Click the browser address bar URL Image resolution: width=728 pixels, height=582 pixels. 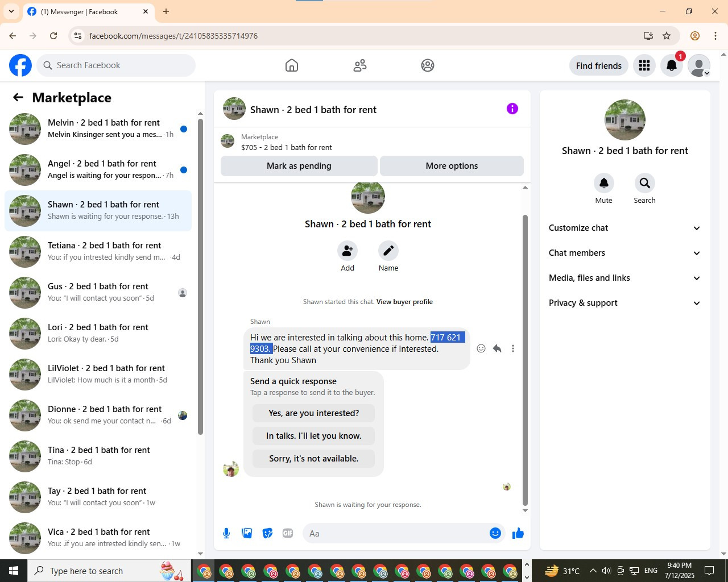[173, 36]
